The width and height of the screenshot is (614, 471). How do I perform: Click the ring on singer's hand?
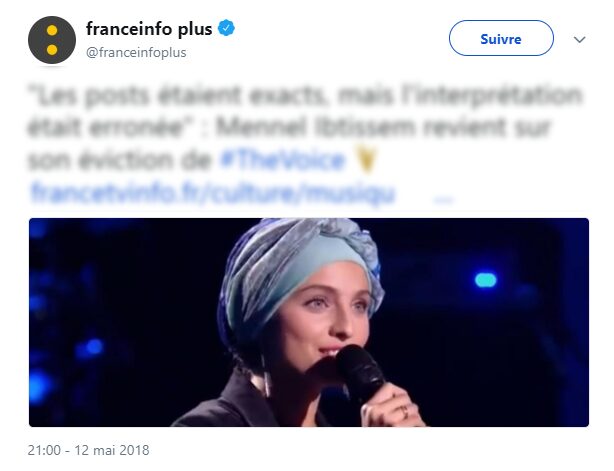click(x=405, y=411)
